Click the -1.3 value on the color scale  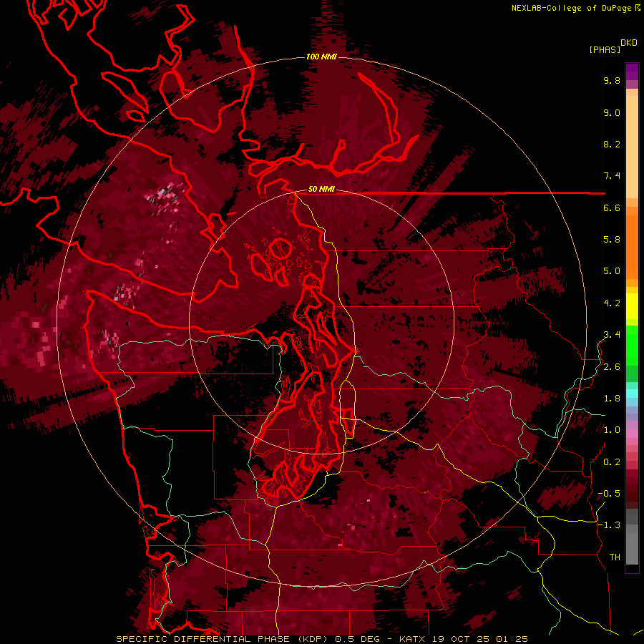(609, 525)
